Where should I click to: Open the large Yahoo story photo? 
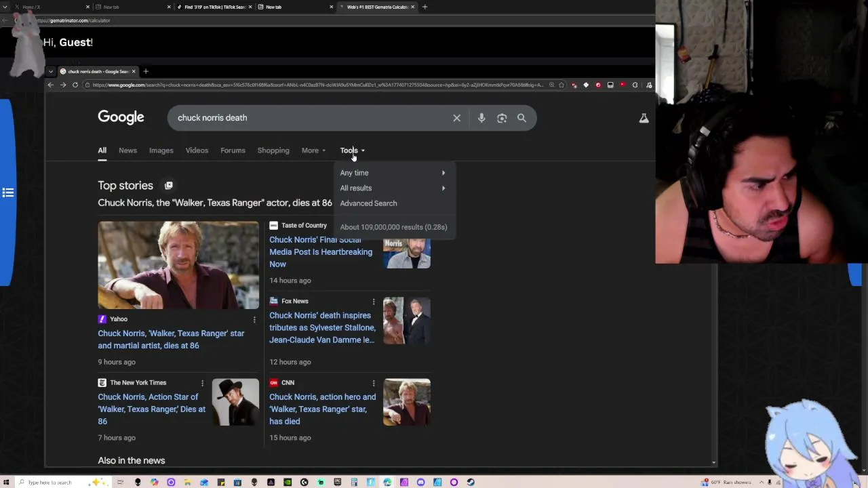click(x=178, y=265)
